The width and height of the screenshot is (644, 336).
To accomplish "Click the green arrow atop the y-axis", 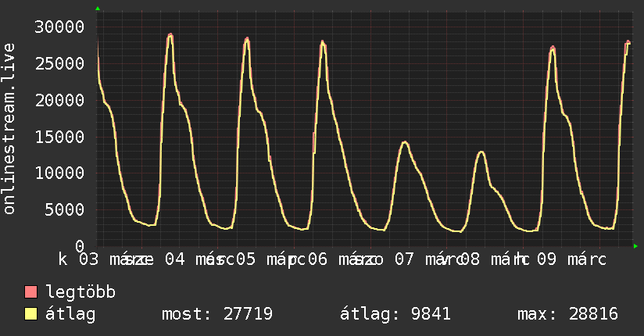I will [x=98, y=9].
